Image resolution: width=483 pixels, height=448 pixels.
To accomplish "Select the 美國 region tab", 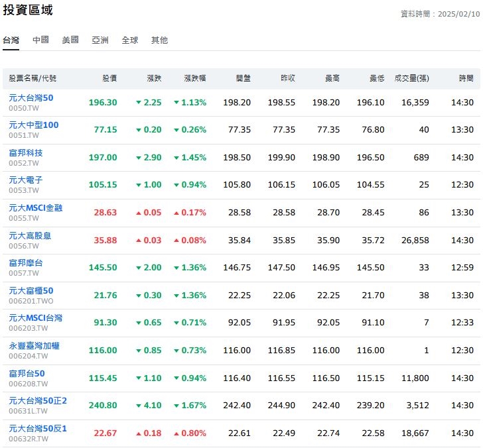I will (x=70, y=40).
